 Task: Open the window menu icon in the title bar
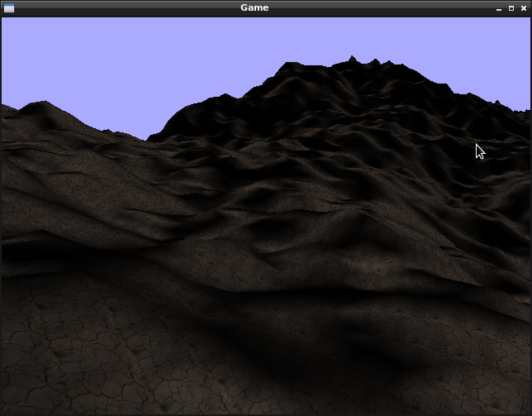click(x=9, y=8)
